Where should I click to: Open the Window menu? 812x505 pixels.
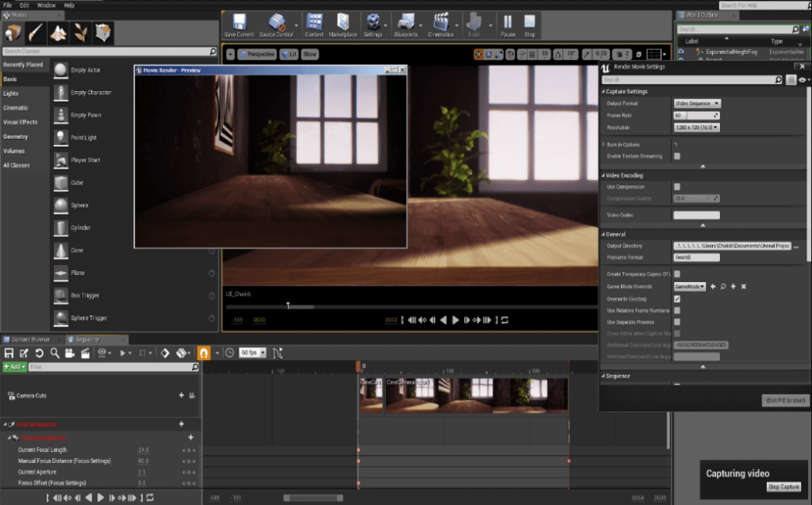click(45, 4)
